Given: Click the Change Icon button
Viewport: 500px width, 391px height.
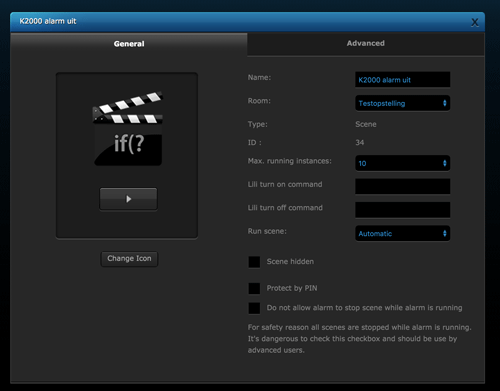Looking at the screenshot, I should (129, 259).
